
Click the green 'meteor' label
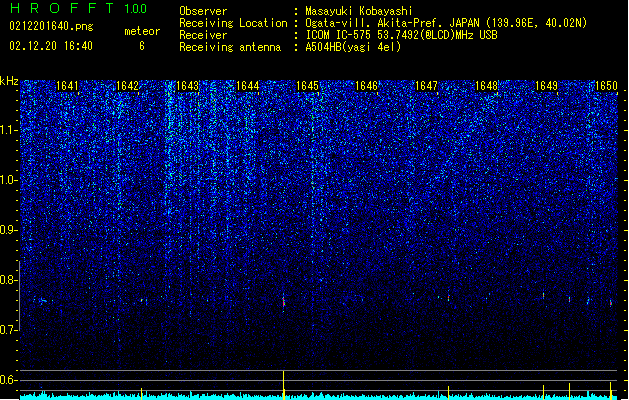(x=142, y=31)
